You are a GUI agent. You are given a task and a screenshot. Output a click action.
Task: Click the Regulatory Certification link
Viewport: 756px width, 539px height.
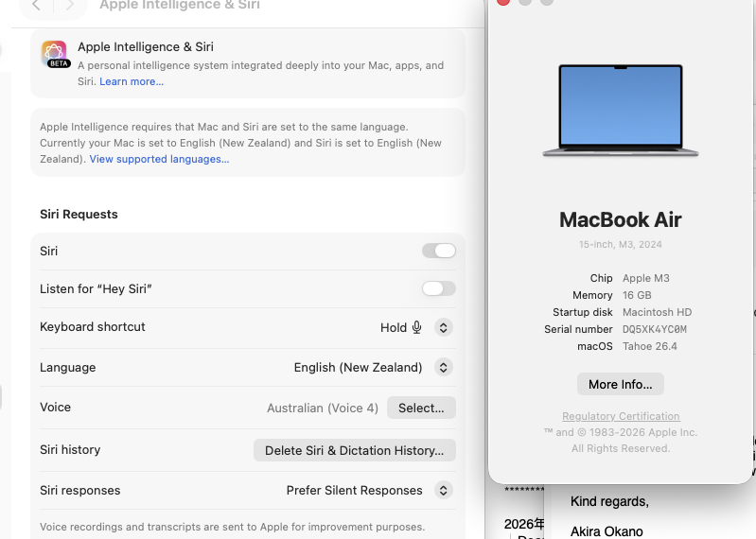[621, 416]
